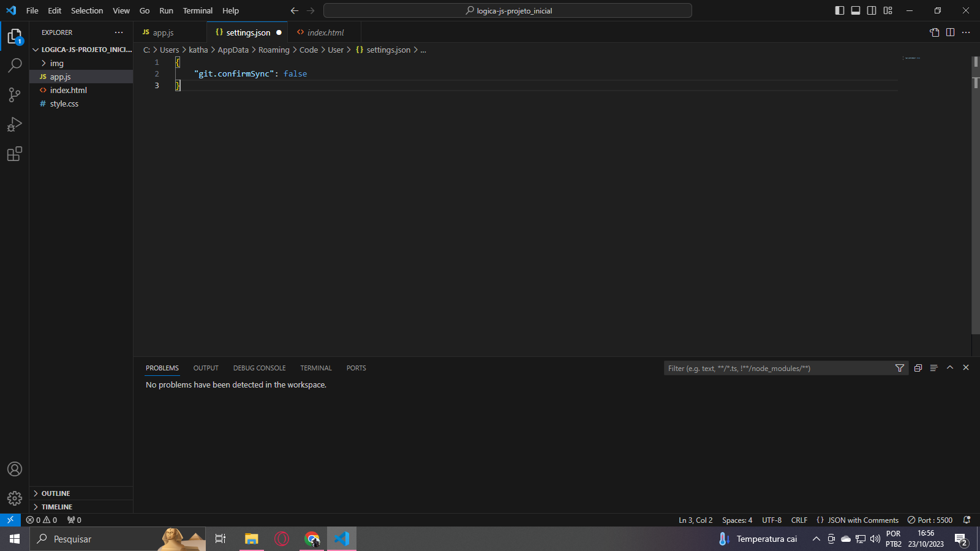Viewport: 980px width, 551px height.
Task: Open the Run and Debug view
Action: pyautogui.click(x=15, y=124)
